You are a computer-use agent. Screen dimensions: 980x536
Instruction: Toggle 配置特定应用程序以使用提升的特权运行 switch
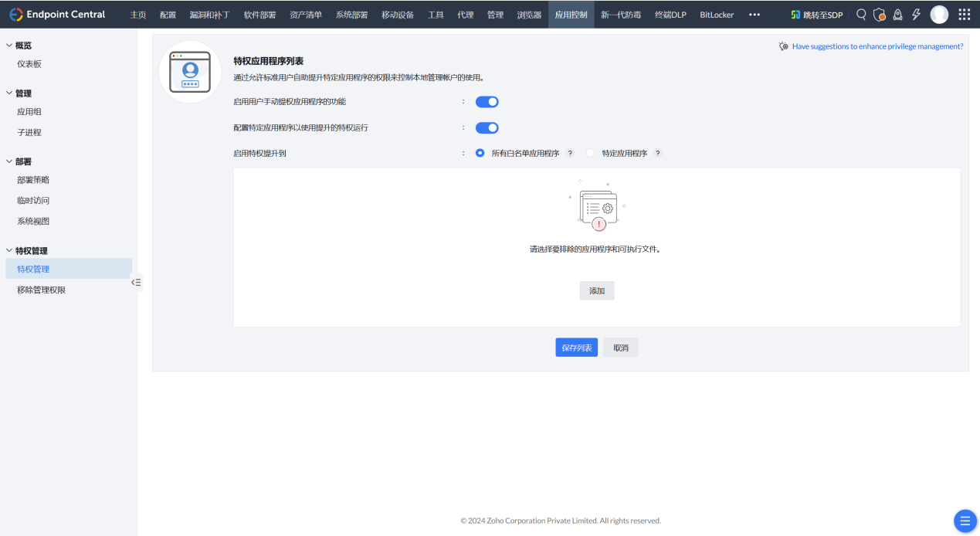pos(487,128)
